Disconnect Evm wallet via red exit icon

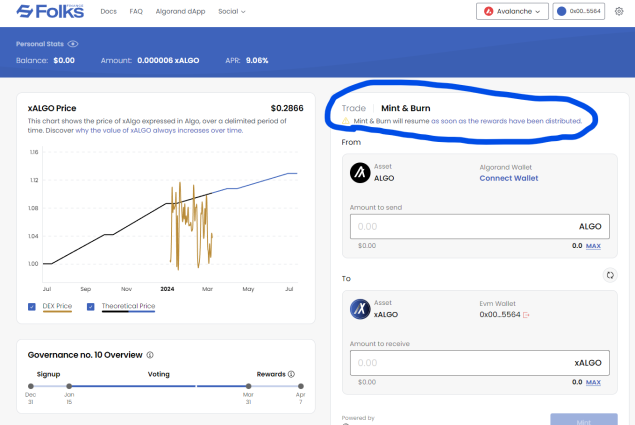click(x=526, y=315)
